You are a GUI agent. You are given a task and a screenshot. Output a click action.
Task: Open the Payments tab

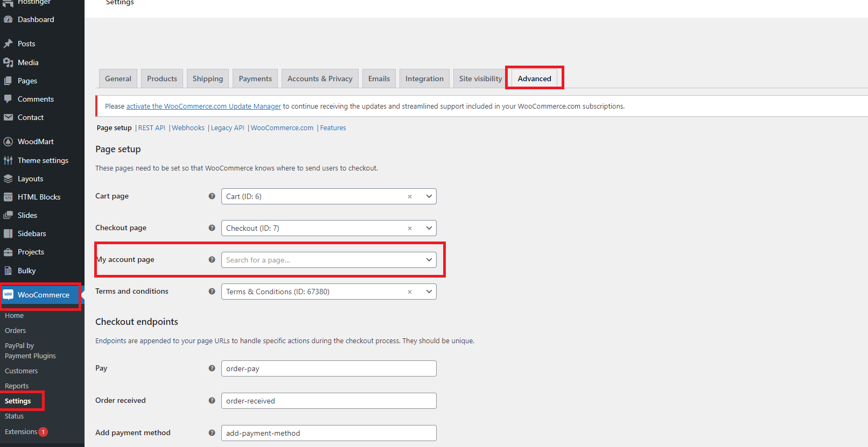(255, 79)
